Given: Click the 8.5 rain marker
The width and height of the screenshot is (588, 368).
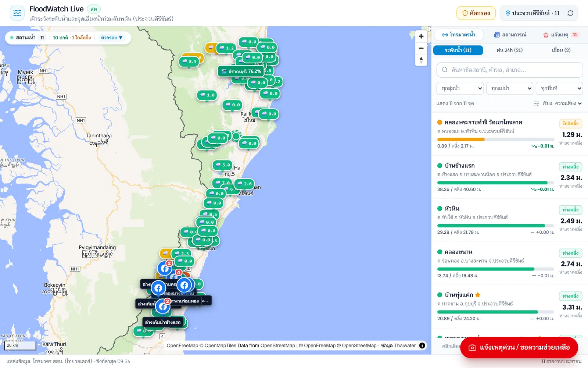Looking at the screenshot, I should coord(189,61).
